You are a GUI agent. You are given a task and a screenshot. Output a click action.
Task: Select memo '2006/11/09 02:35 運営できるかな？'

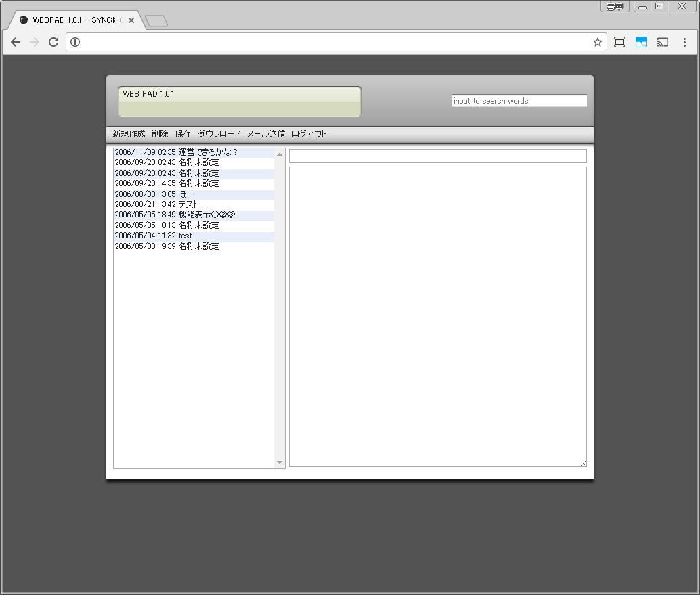tap(194, 152)
